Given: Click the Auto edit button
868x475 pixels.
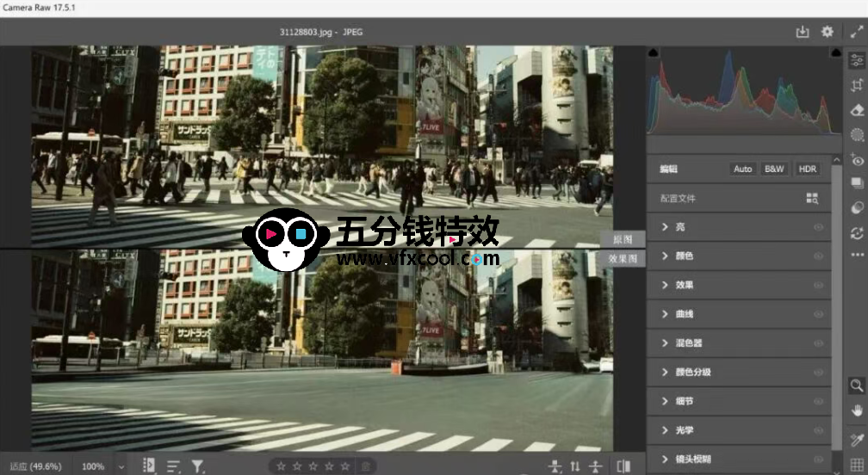Looking at the screenshot, I should click(x=742, y=169).
